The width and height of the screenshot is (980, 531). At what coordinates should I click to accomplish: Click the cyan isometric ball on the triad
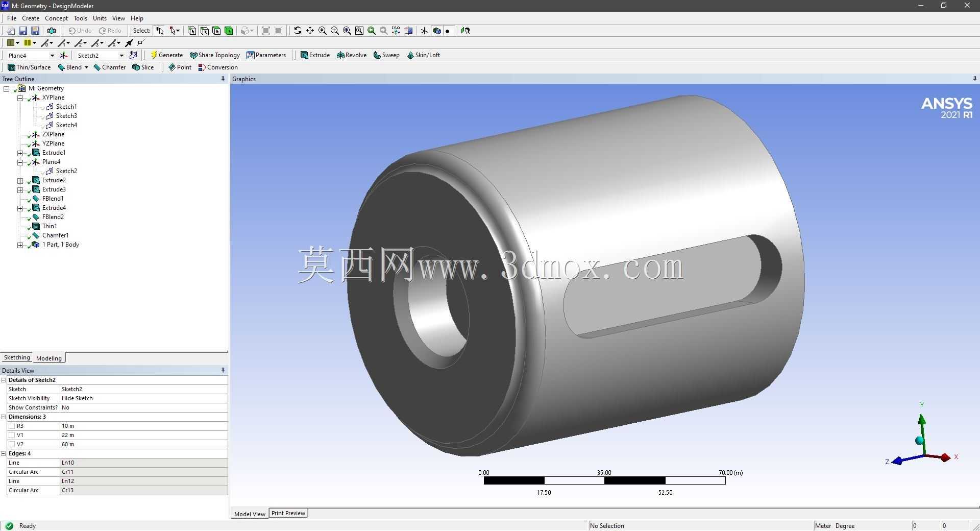point(920,440)
